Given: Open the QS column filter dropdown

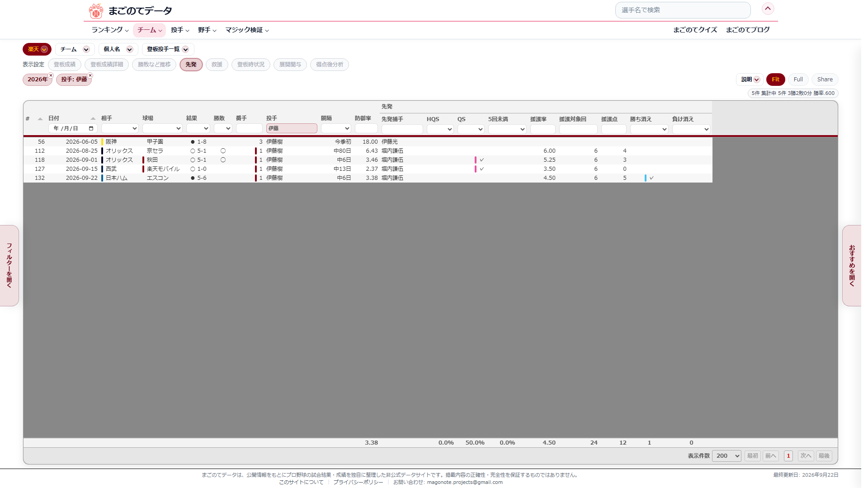Looking at the screenshot, I should point(471,129).
